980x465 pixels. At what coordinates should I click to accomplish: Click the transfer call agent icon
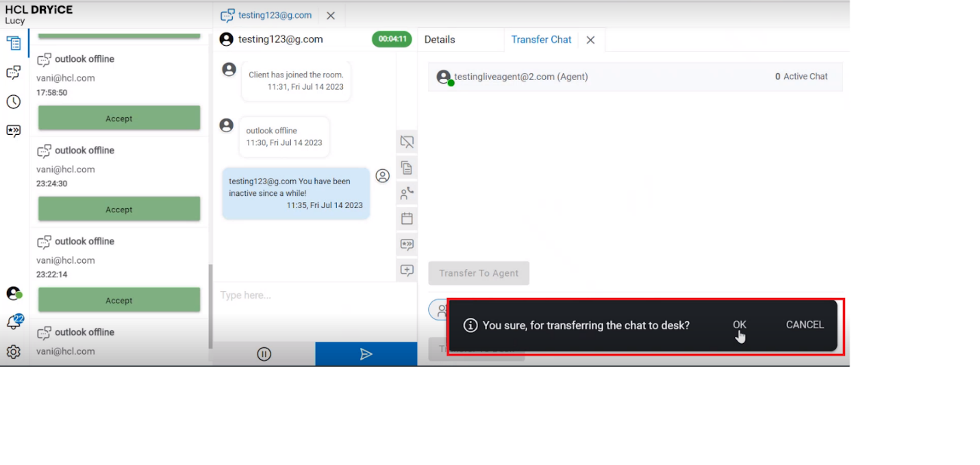[407, 193]
